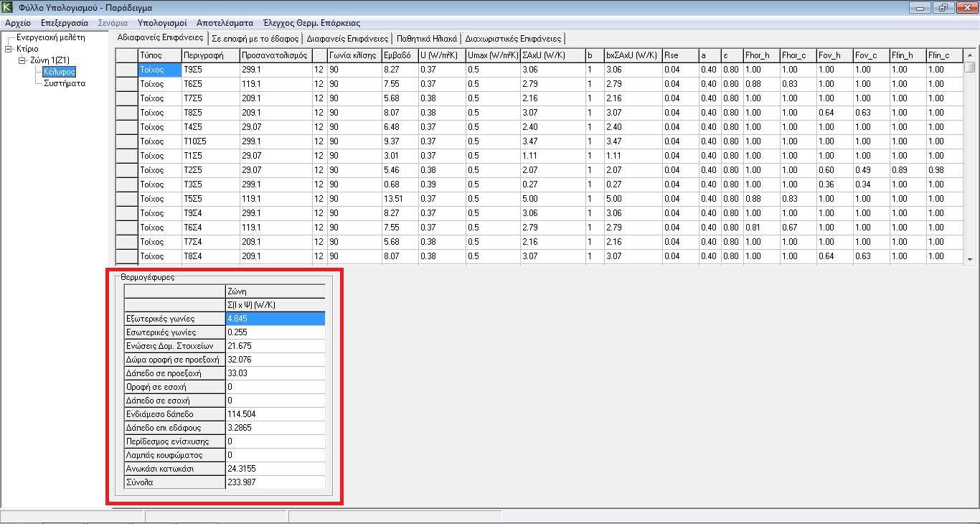The image size is (980, 524).
Task: Select the Τ6Σ4 description cell
Action: tap(210, 228)
